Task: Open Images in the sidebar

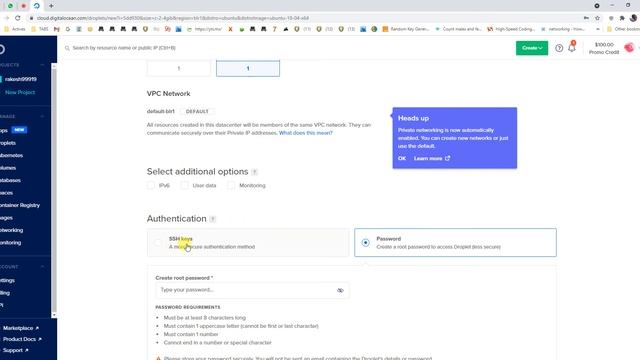Action: click(x=6, y=218)
